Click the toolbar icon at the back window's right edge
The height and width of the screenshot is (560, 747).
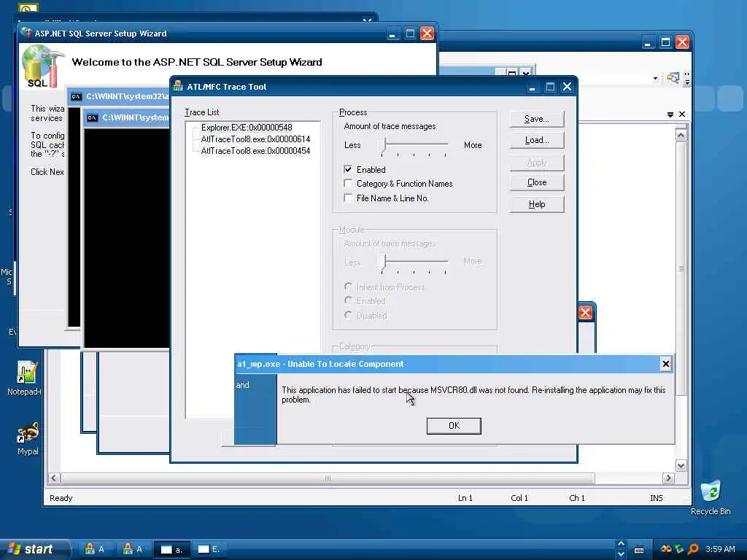point(673,78)
